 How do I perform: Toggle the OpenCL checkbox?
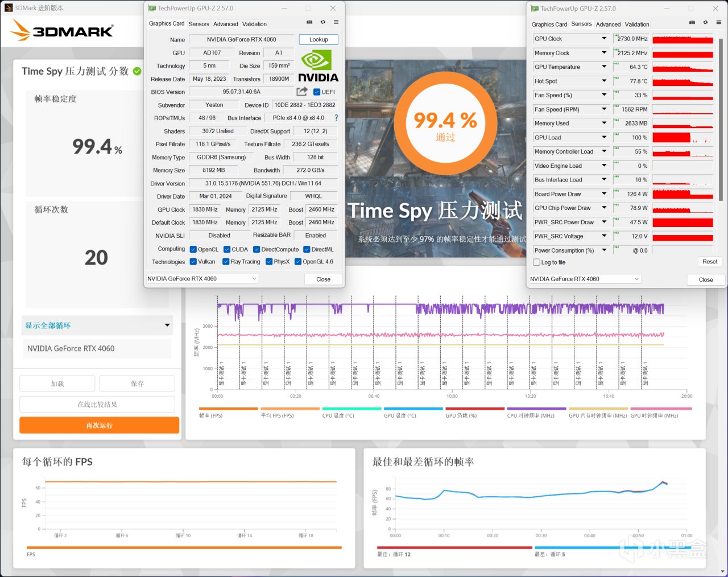click(x=193, y=249)
